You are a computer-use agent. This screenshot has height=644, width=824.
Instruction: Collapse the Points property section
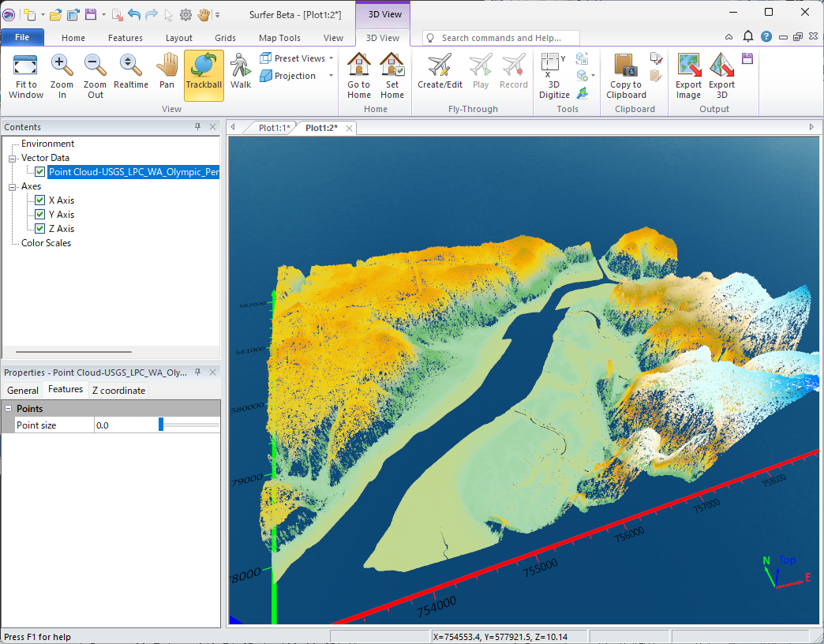pyautogui.click(x=9, y=409)
